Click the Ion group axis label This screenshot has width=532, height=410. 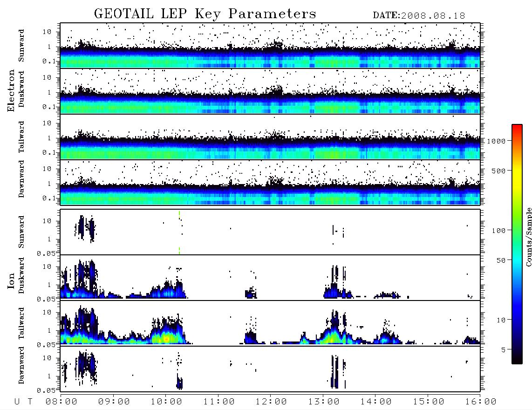[11, 280]
